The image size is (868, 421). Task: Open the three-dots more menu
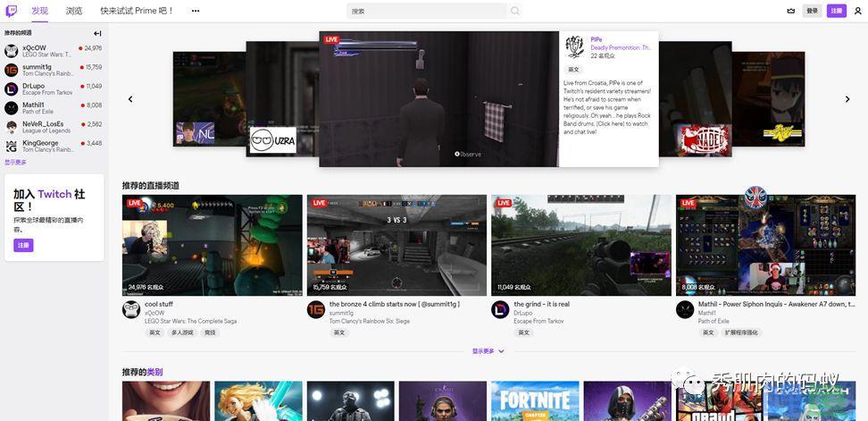(196, 11)
